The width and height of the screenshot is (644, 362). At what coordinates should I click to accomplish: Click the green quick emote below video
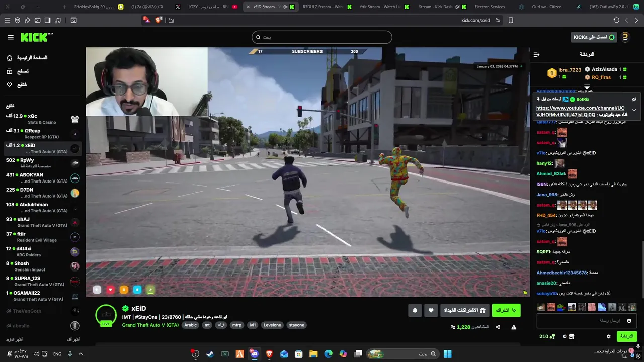150,290
